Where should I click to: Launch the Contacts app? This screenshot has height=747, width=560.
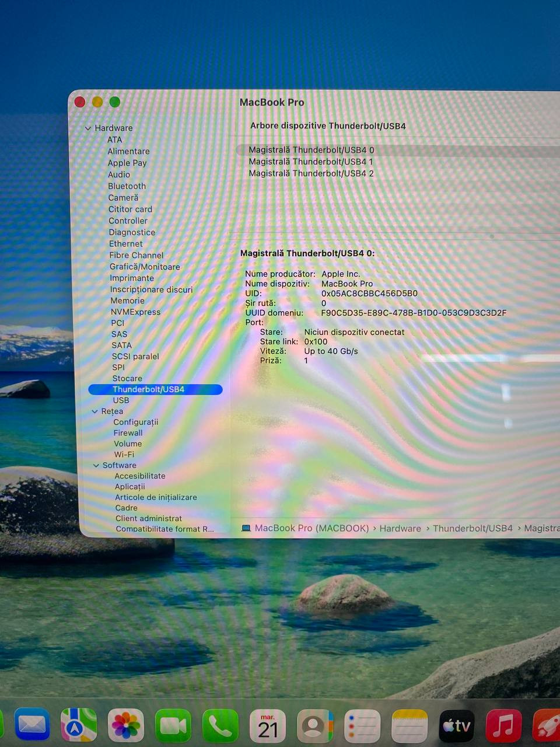pos(315,725)
